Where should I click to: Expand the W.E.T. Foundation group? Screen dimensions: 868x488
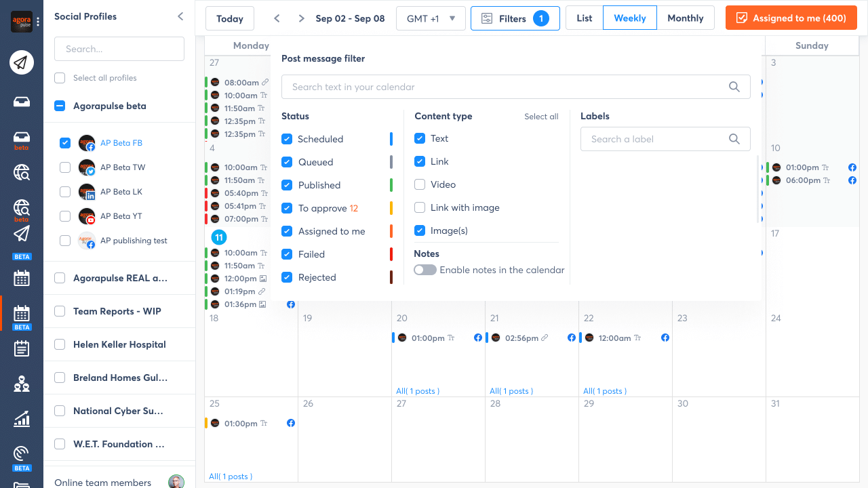[119, 444]
